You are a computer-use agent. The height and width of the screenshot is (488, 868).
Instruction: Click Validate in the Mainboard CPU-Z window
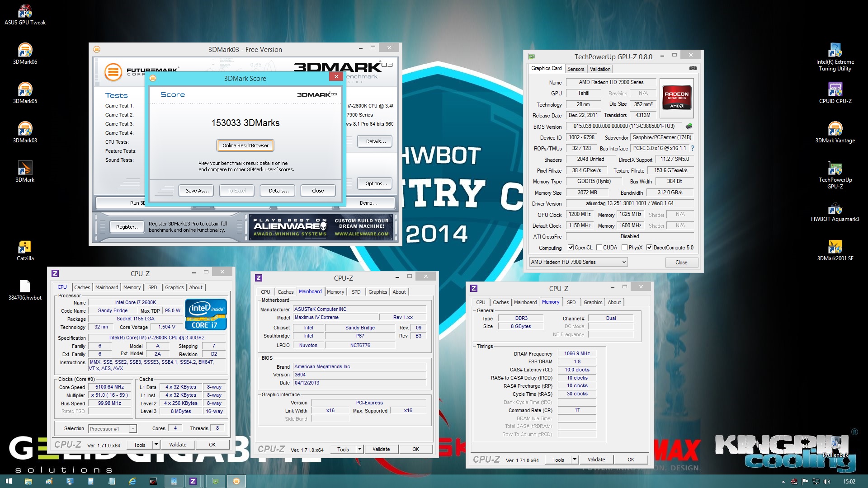(x=381, y=449)
